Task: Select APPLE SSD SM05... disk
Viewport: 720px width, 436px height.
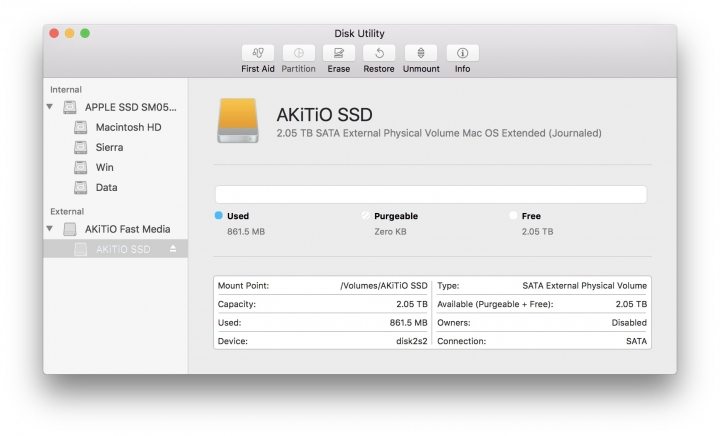Action: coord(130,107)
